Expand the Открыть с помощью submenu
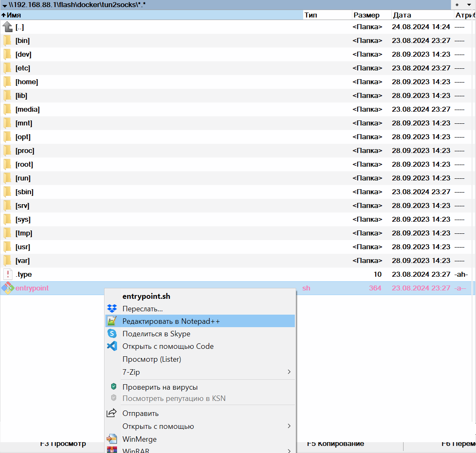Viewport: 476px width, 453px height. click(289, 426)
